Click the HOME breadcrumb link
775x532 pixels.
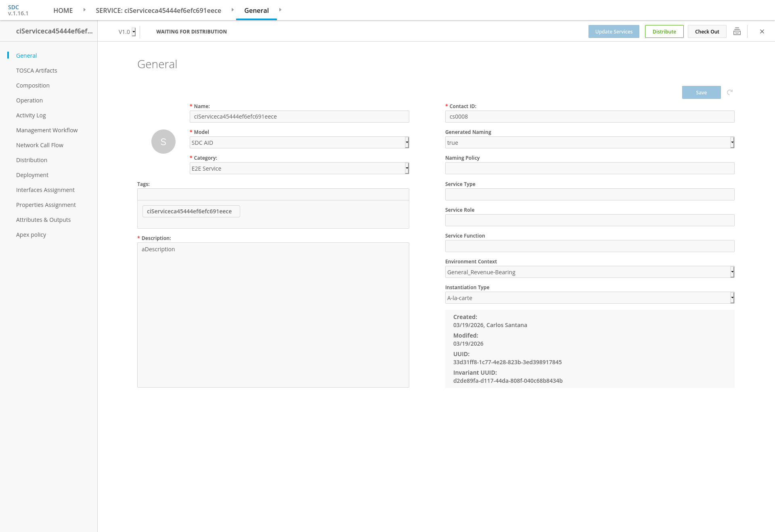coord(63,10)
